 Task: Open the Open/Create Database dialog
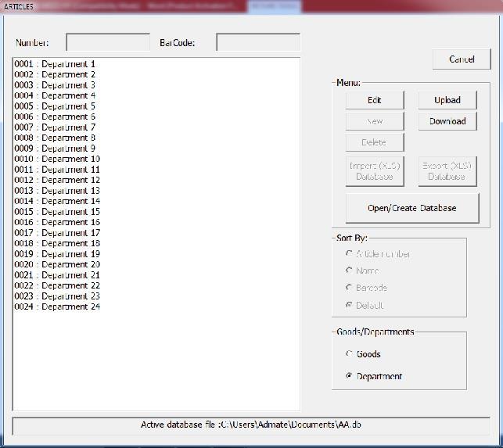tap(412, 208)
